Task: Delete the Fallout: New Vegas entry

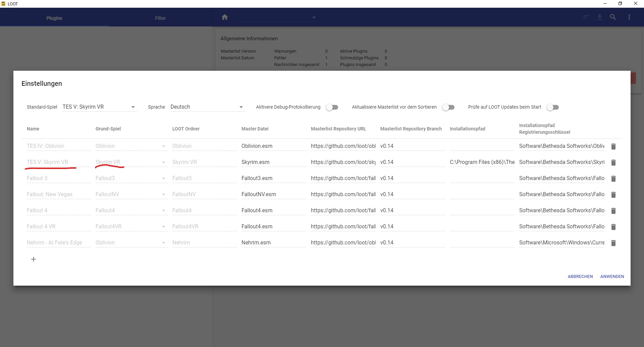Action: tap(613, 195)
